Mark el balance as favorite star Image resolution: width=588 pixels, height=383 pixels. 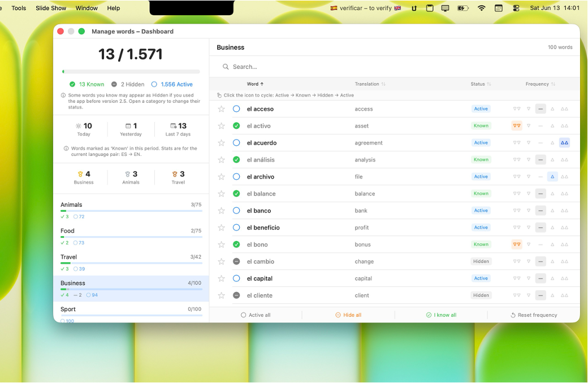coord(221,194)
